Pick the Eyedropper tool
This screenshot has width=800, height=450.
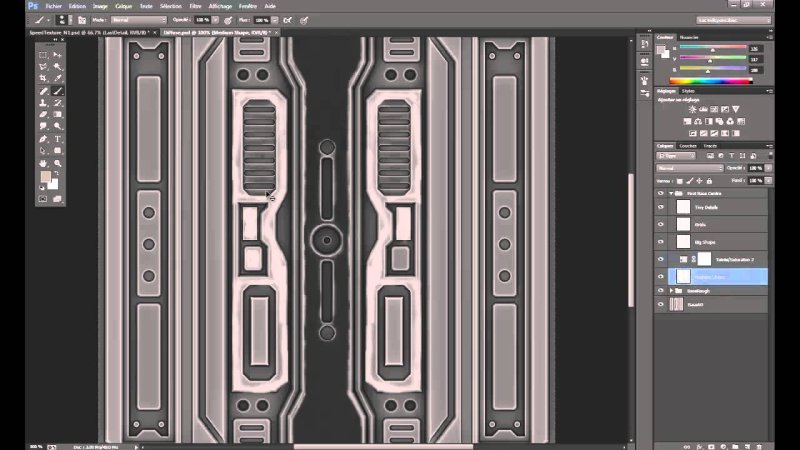pyautogui.click(x=57, y=78)
